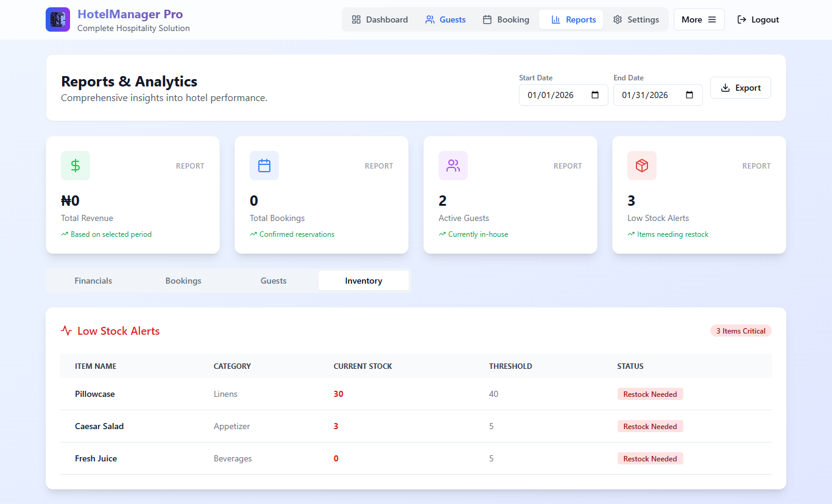This screenshot has height=504, width=832.
Task: Open the Guests navigation item
Action: click(445, 19)
